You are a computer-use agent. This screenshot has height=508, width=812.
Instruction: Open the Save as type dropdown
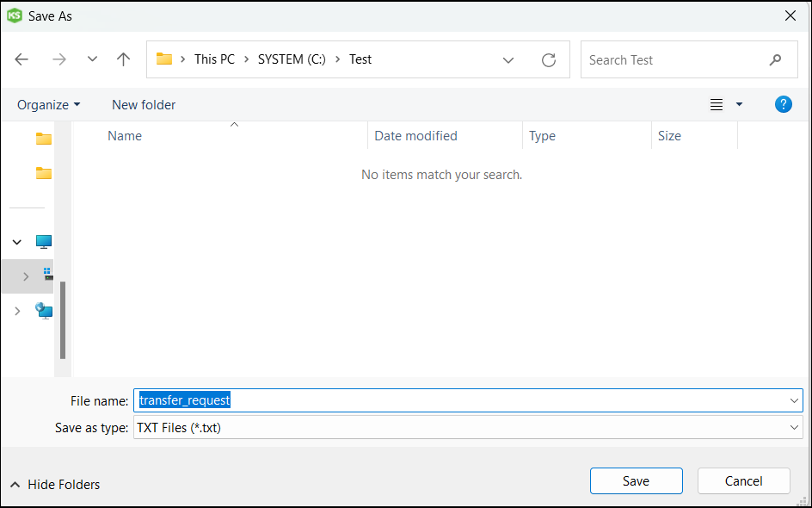(x=794, y=427)
